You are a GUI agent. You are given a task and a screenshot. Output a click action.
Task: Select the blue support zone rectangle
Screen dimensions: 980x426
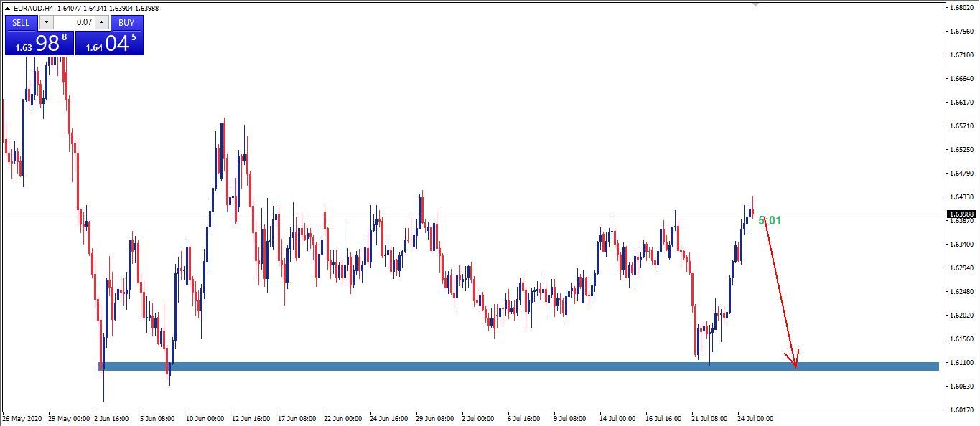click(x=518, y=366)
